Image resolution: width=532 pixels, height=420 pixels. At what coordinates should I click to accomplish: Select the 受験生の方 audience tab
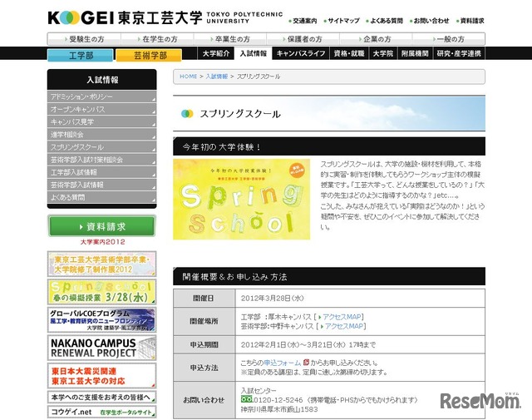click(x=84, y=39)
